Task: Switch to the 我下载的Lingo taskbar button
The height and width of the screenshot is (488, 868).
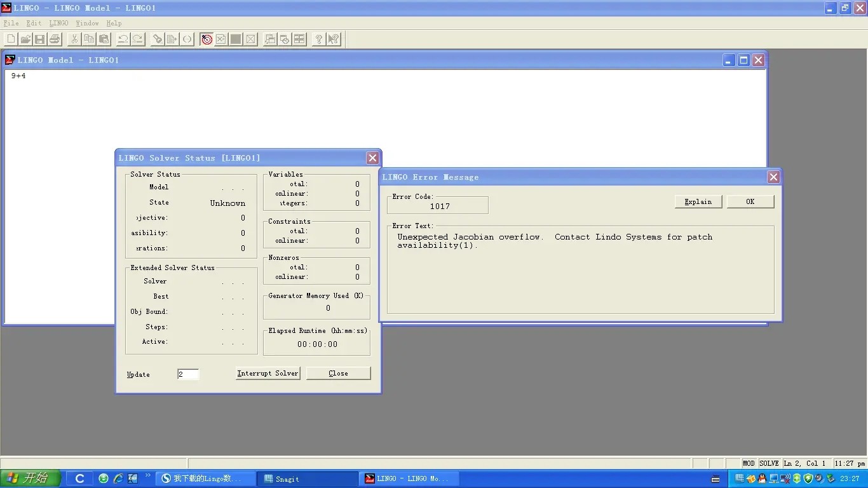Action: pos(207,479)
